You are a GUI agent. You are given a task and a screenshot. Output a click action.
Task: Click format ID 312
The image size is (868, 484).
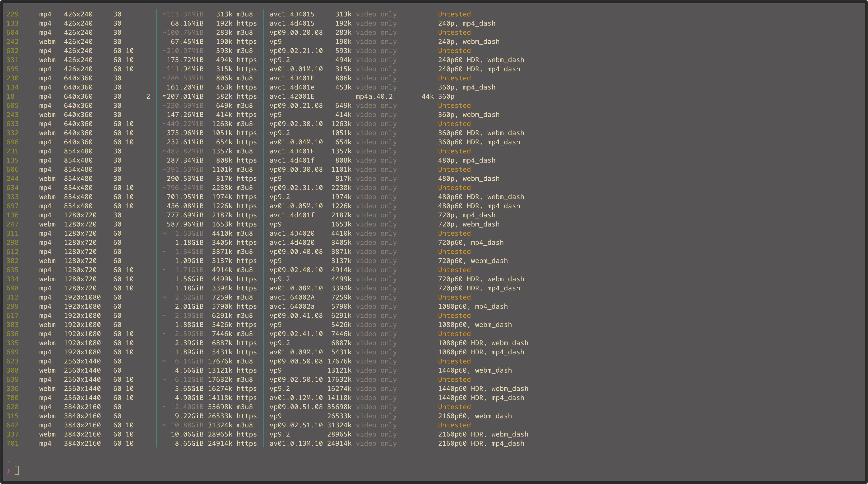tap(13, 297)
